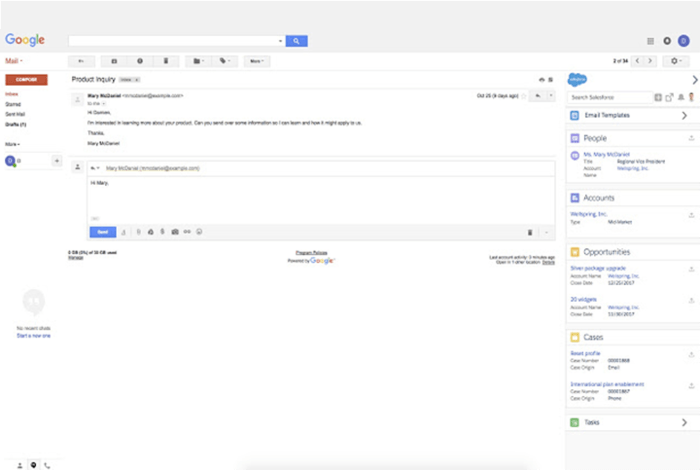Open the More actions dropdown in the toolbar
The image size is (700, 470).
(x=257, y=61)
